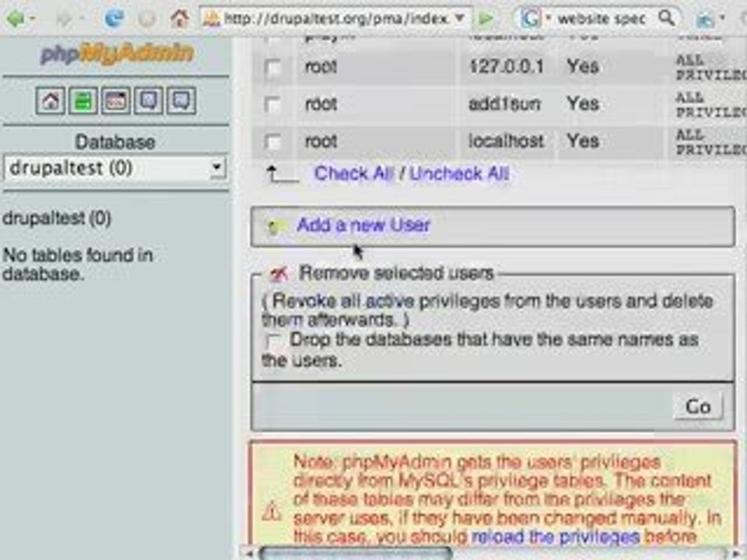Open the drupaltest database dropdown
The width and height of the screenshot is (747, 560).
coord(115,168)
